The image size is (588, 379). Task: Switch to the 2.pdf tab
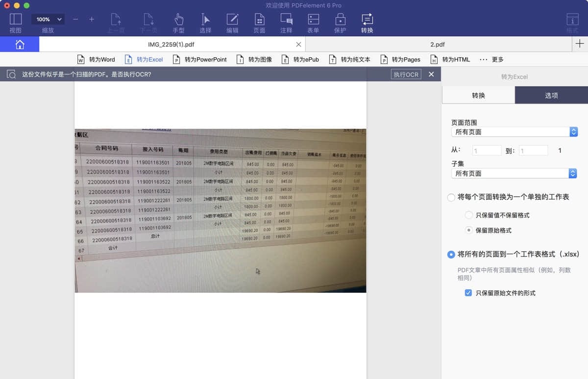point(438,45)
